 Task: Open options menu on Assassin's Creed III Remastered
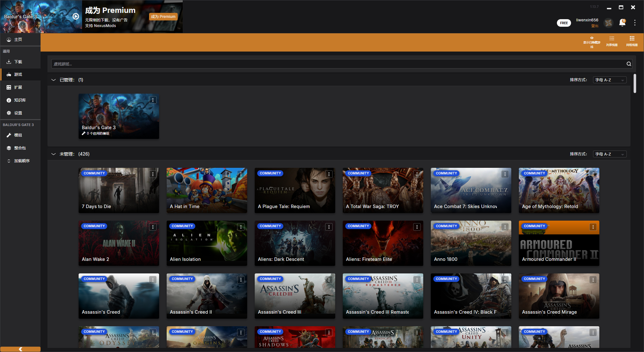pos(417,280)
